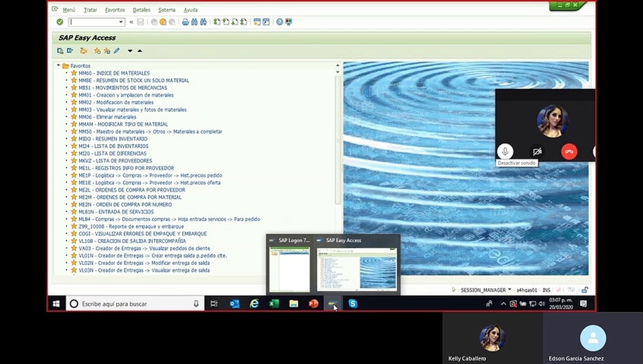Screen dimensions: 643x364
Task: Click the Next Page navigation icon
Action: pyautogui.click(x=235, y=22)
